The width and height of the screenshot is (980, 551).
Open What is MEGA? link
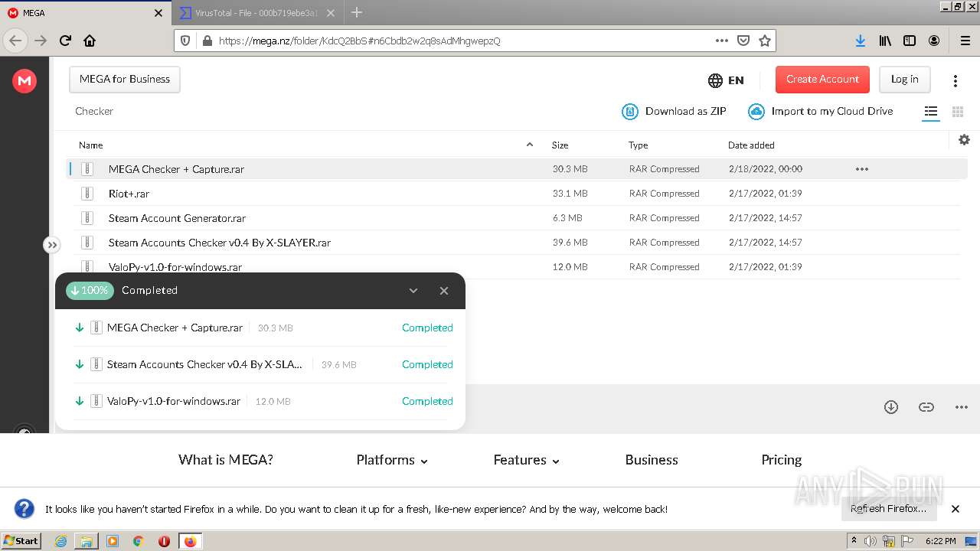[x=226, y=460]
